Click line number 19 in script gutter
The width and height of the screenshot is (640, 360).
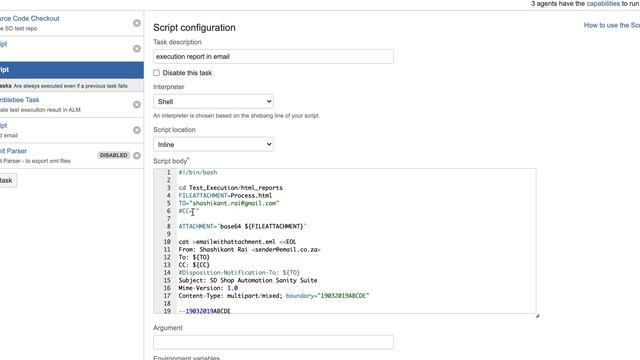coord(167,311)
